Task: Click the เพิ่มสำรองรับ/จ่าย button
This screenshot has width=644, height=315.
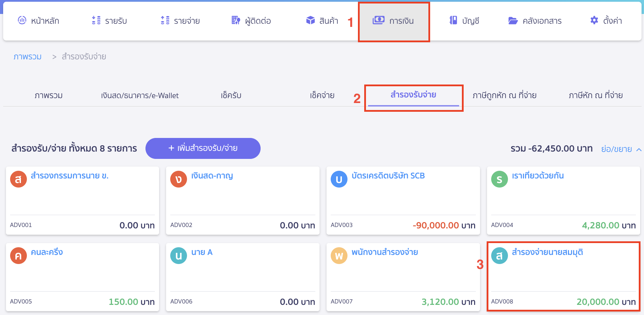Action: [203, 148]
